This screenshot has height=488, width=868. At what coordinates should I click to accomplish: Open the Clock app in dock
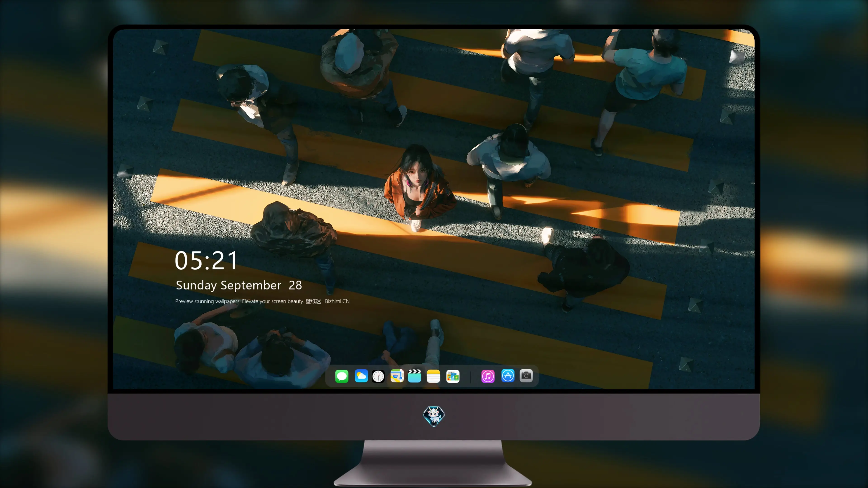tap(378, 376)
